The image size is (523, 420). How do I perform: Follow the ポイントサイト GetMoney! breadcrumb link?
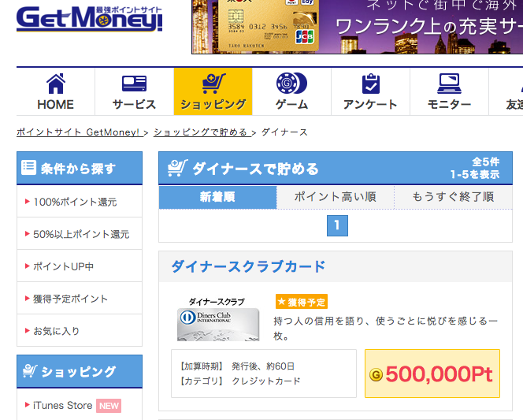coord(80,132)
